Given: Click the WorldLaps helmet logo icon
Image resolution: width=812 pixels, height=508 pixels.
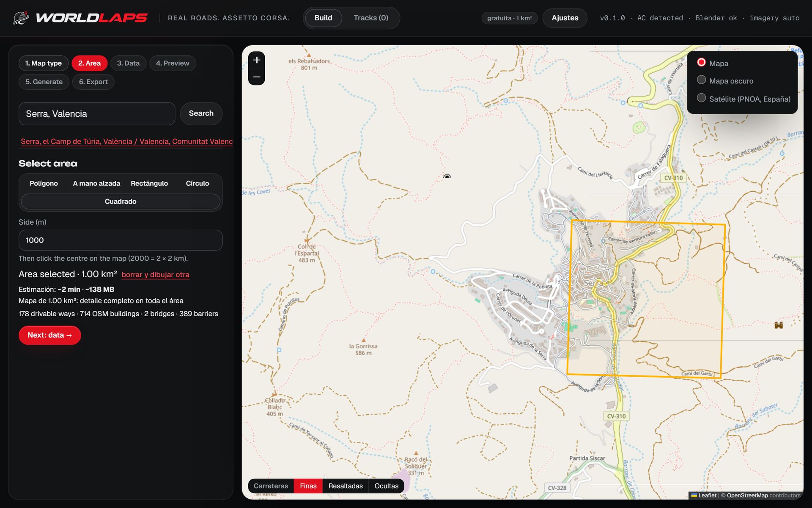Looking at the screenshot, I should [21, 18].
